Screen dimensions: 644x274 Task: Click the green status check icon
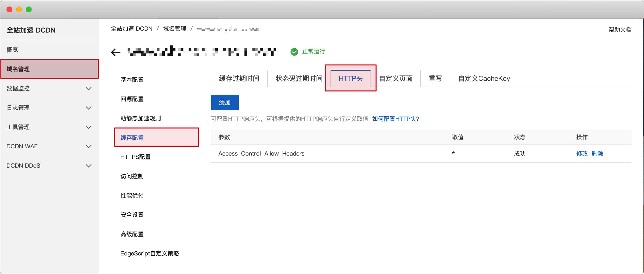(294, 52)
